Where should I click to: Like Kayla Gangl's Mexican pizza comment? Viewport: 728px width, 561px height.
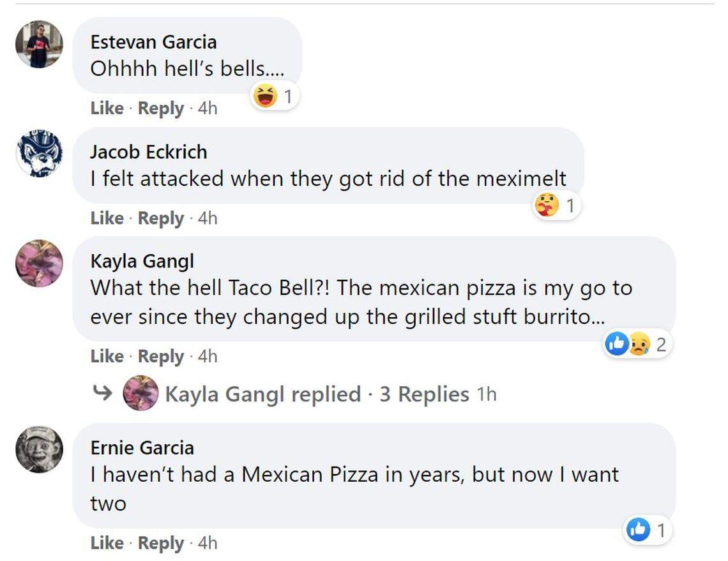tap(107, 356)
